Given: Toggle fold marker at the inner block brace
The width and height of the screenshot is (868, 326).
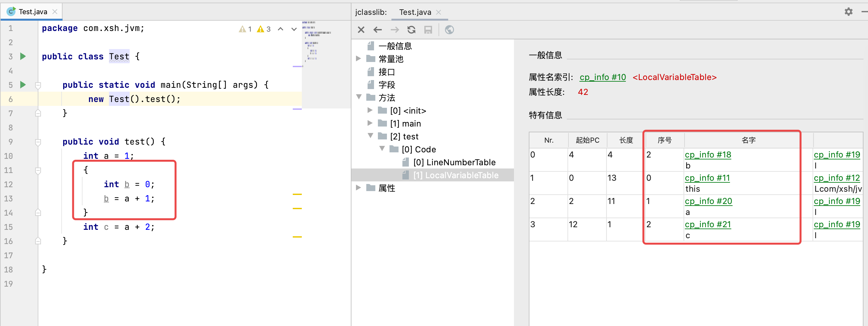Looking at the screenshot, I should [38, 170].
